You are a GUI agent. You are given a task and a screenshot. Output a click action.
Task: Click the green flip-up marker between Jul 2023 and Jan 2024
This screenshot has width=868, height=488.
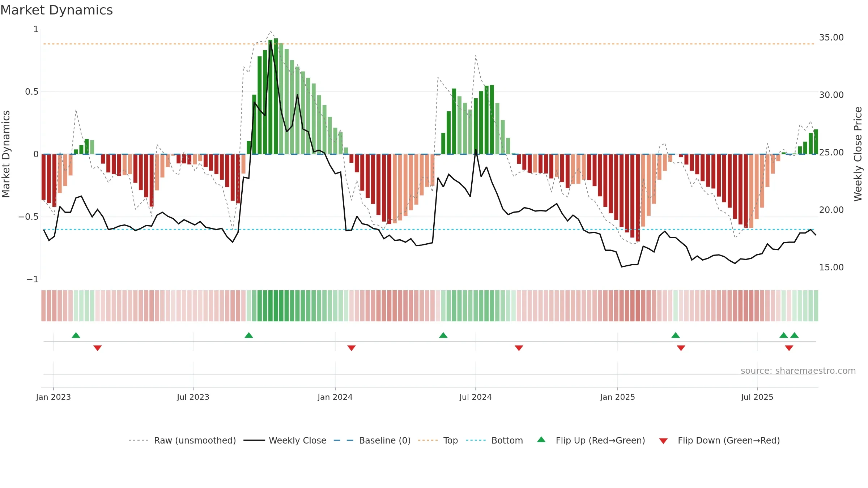249,335
